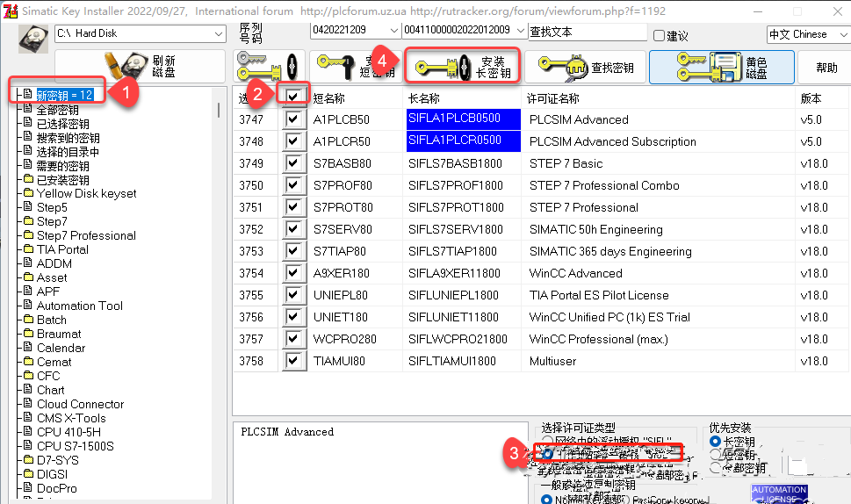
Task: Open the Yellow Disk keyset folder
Action: (86, 194)
